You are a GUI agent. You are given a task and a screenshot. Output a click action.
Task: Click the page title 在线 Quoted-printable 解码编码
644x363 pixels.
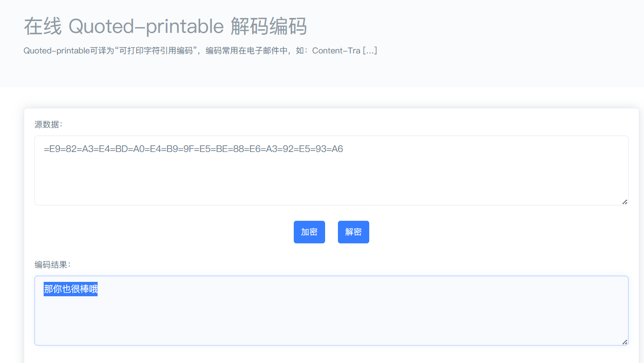click(x=165, y=26)
